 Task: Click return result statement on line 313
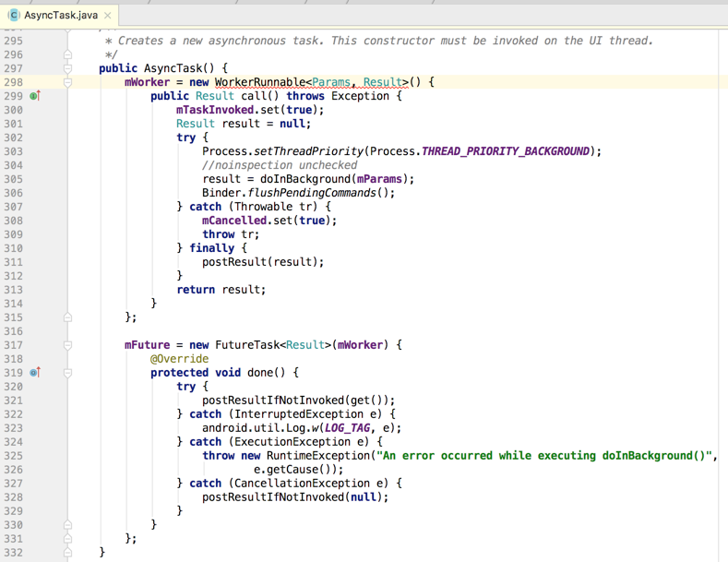pyautogui.click(x=221, y=290)
